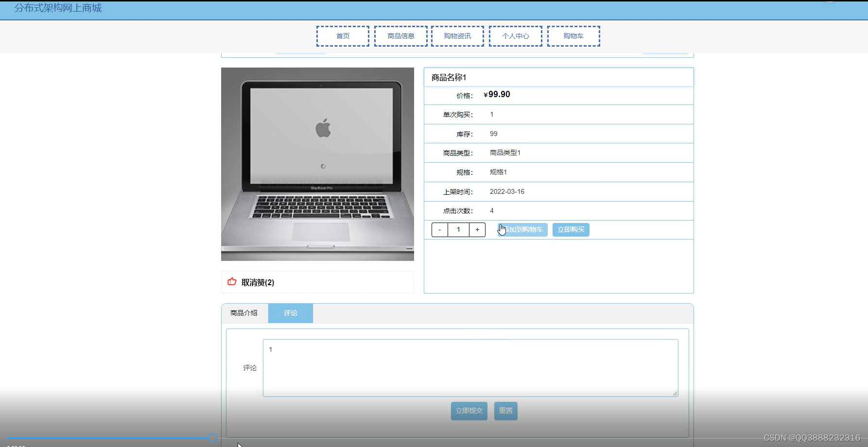Focus the 评论 comment text area
Image resolution: width=868 pixels, height=447 pixels.
[470, 368]
